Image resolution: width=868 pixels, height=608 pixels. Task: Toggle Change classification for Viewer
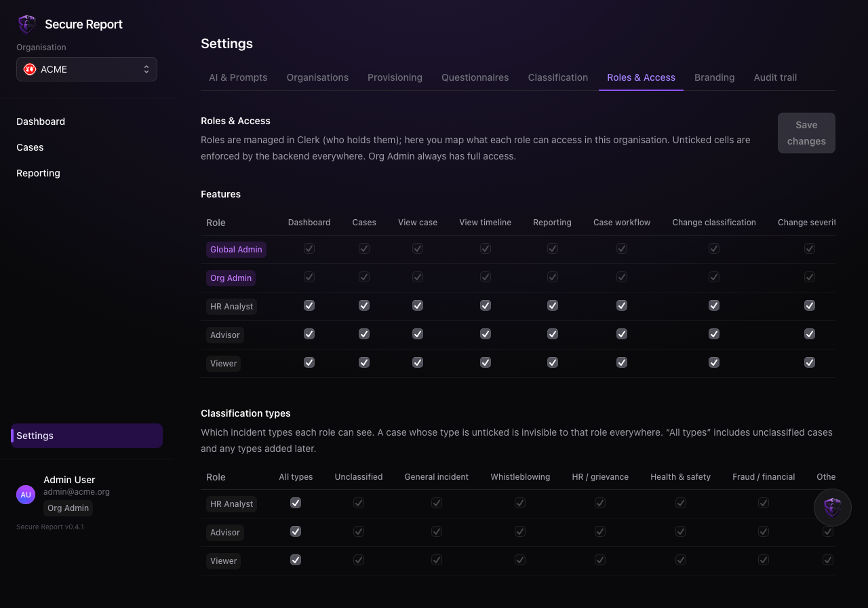point(714,362)
